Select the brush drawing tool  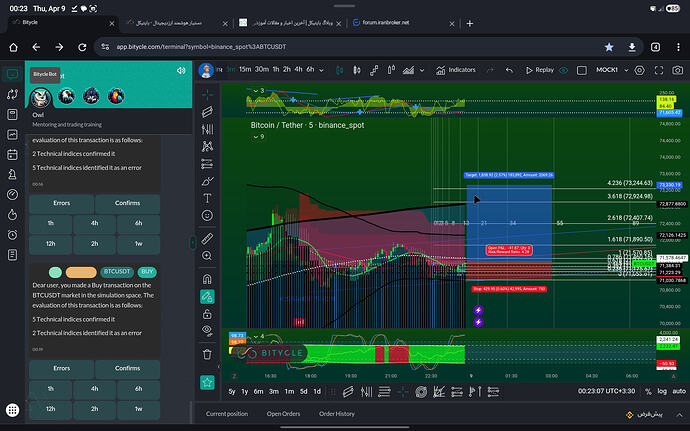tap(207, 181)
